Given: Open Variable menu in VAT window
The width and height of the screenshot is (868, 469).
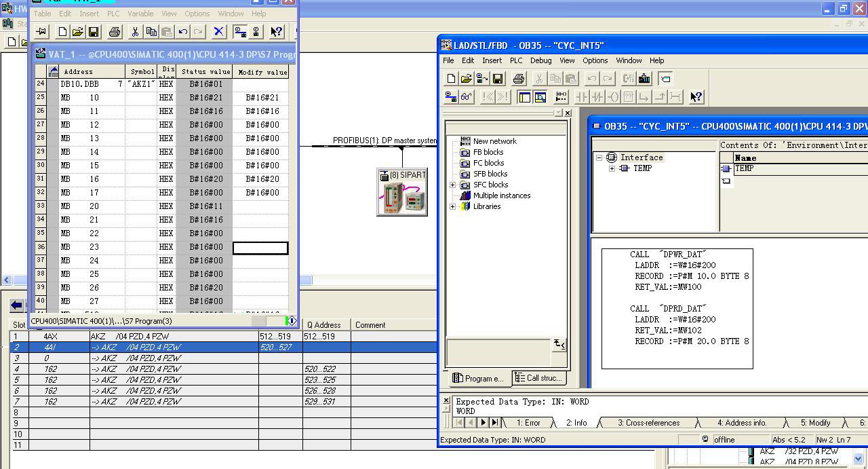Looking at the screenshot, I should tap(140, 14).
